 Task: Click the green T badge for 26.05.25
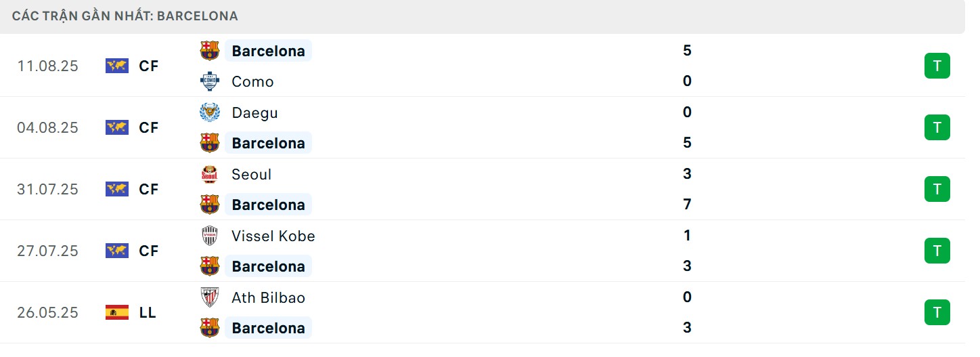[x=937, y=312]
